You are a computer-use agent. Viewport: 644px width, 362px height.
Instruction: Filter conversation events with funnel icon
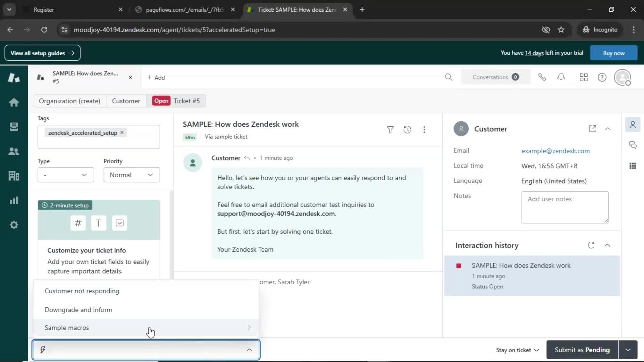390,130
